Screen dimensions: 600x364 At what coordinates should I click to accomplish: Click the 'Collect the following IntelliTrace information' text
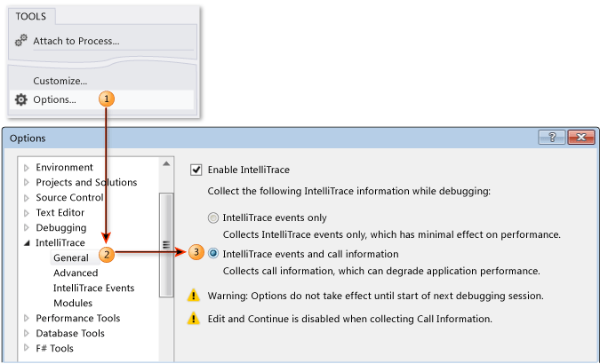(349, 191)
